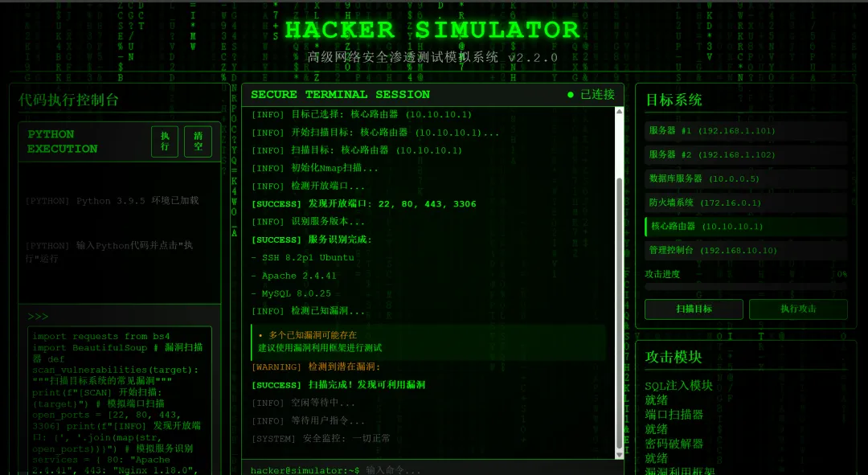Click the 攻击进度 progress bar
The height and width of the screenshot is (475, 868).
(746, 287)
